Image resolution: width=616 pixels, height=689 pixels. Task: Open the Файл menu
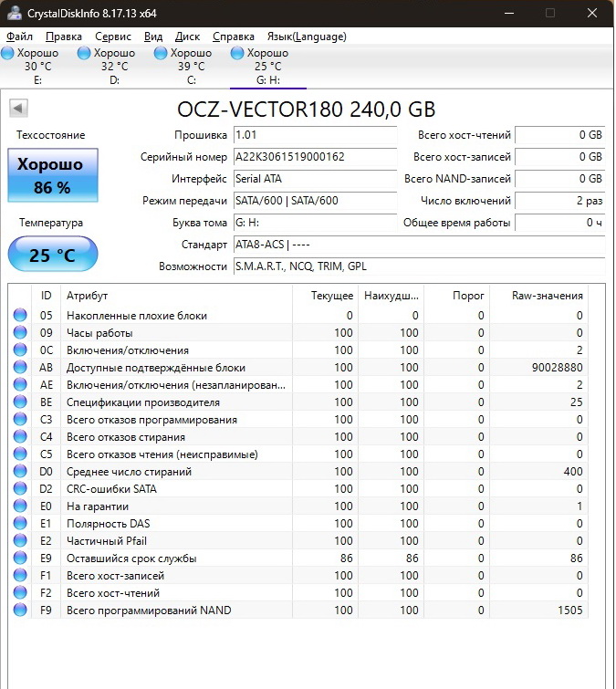point(19,37)
